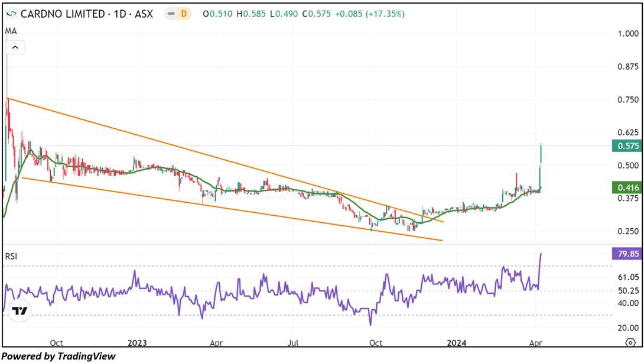Click the 0.875 price axis label
This screenshot has width=644, height=363.
pos(629,67)
